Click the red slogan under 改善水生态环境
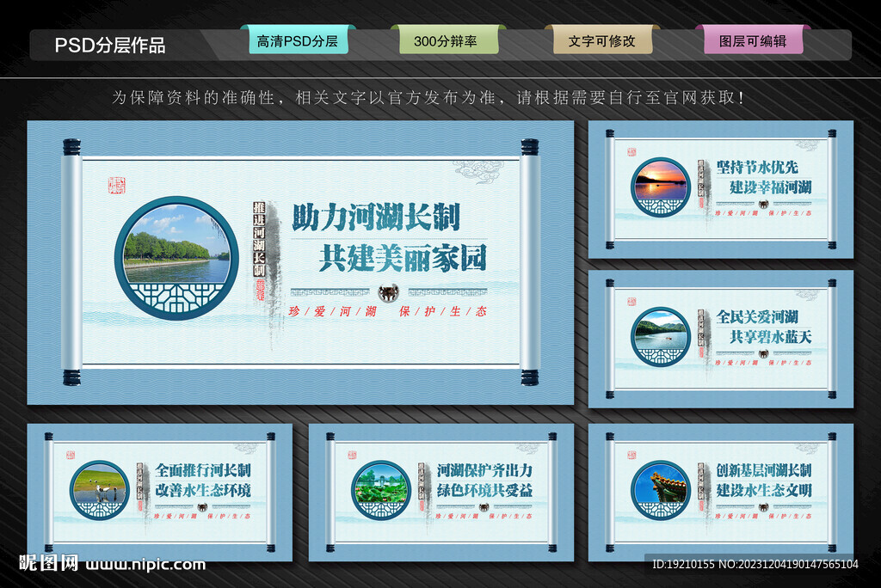Screen dimensions: 881x588 [202, 516]
